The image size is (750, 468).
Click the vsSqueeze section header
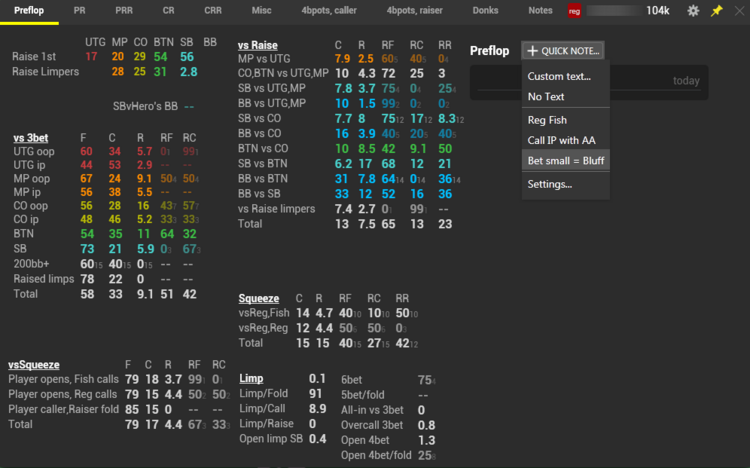tap(33, 365)
